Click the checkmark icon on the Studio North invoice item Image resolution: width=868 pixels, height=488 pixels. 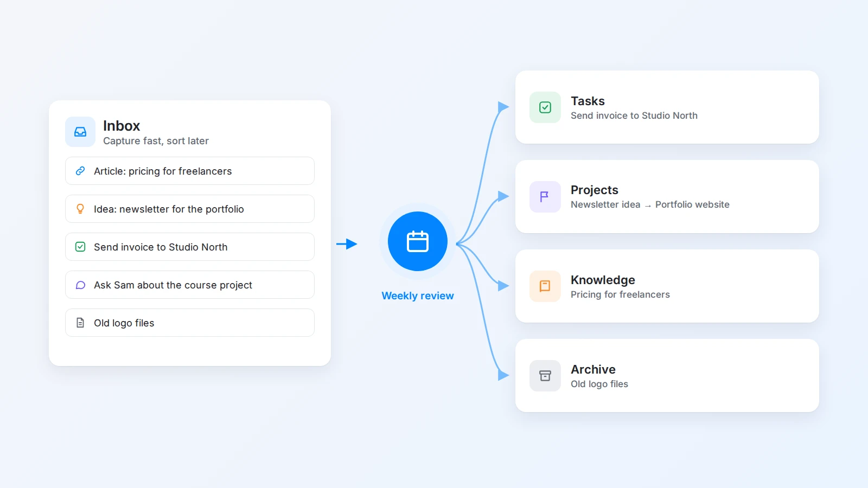coord(80,247)
